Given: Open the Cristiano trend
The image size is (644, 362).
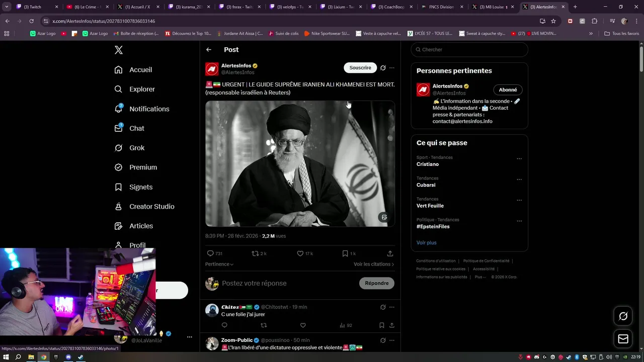Looking at the screenshot, I should coord(428,164).
